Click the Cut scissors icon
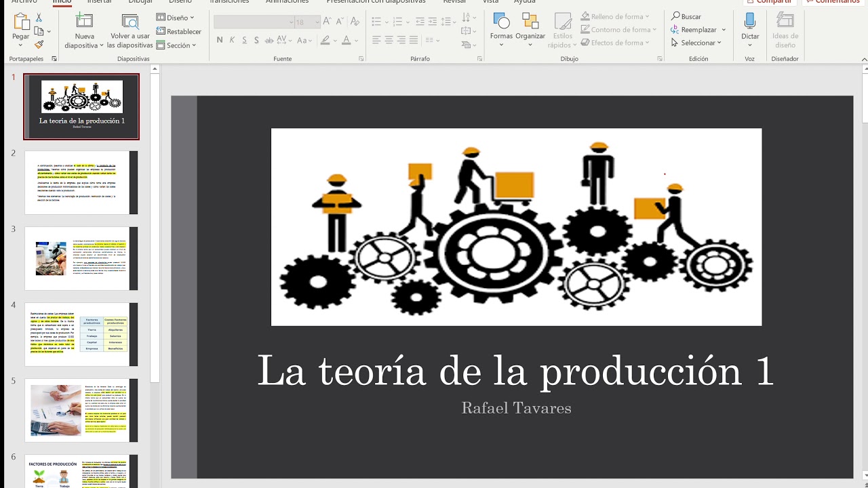 [39, 18]
